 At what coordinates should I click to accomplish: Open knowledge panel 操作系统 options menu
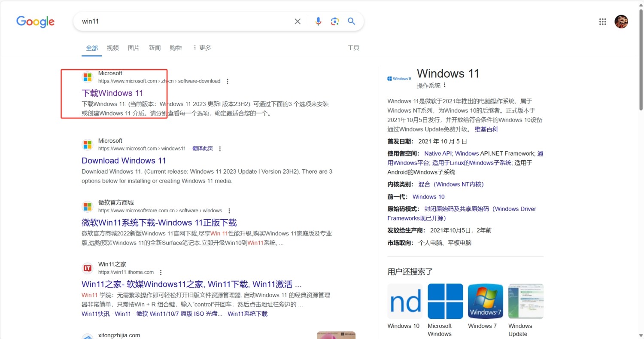click(445, 85)
